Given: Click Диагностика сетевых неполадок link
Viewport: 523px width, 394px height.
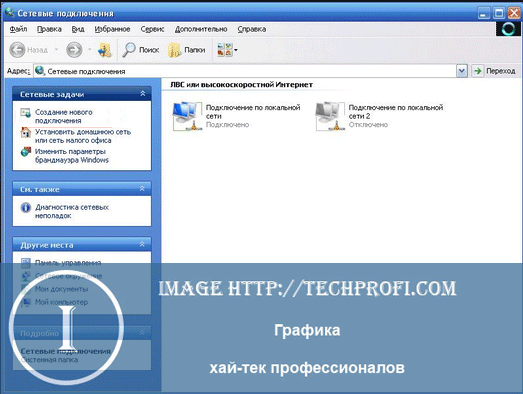Looking at the screenshot, I should 72,212.
